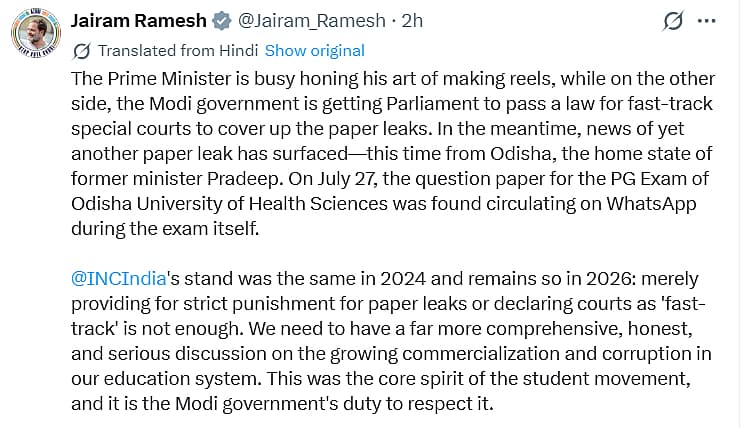Show original Hindi text of the post

click(315, 51)
